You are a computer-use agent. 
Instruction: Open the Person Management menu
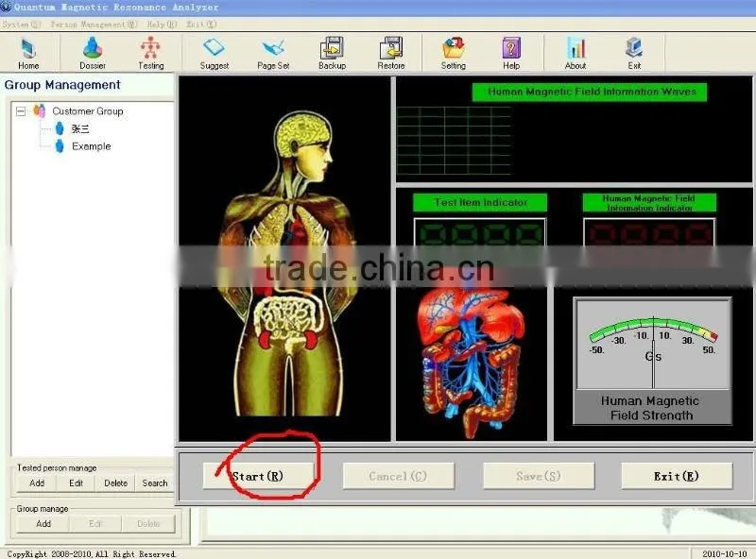click(94, 24)
